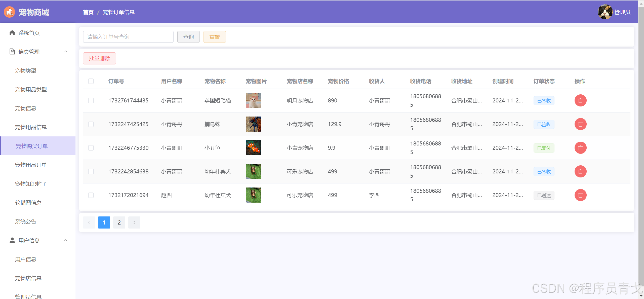Focus the order number search field
Screen dimensions: 644x299
point(128,37)
